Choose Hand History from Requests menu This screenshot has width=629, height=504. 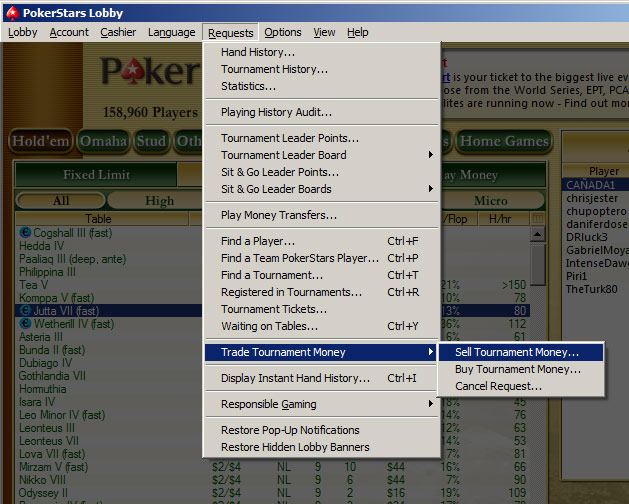tap(321, 52)
